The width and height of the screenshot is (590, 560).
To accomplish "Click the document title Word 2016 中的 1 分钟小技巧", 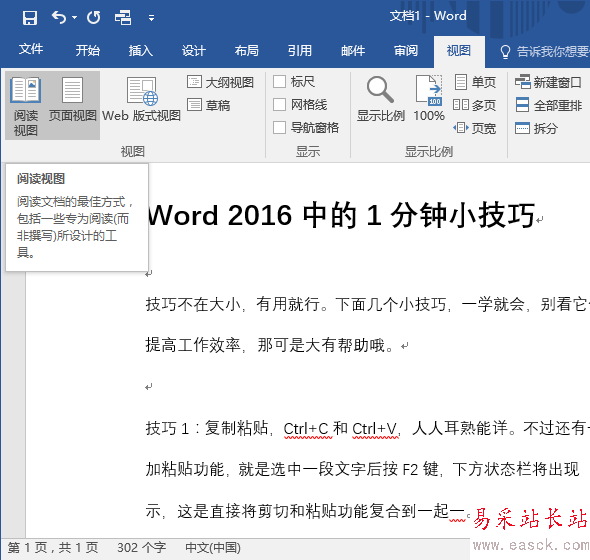I will pos(342,215).
